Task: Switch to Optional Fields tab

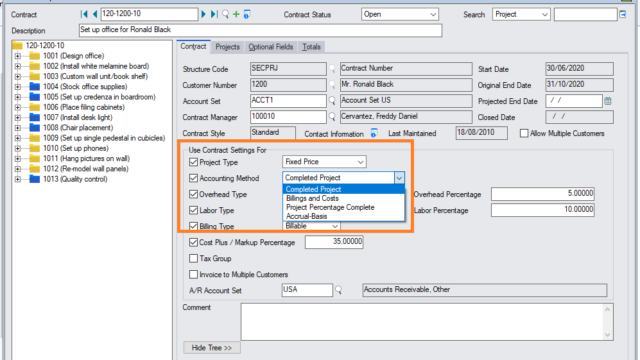Action: point(271,47)
